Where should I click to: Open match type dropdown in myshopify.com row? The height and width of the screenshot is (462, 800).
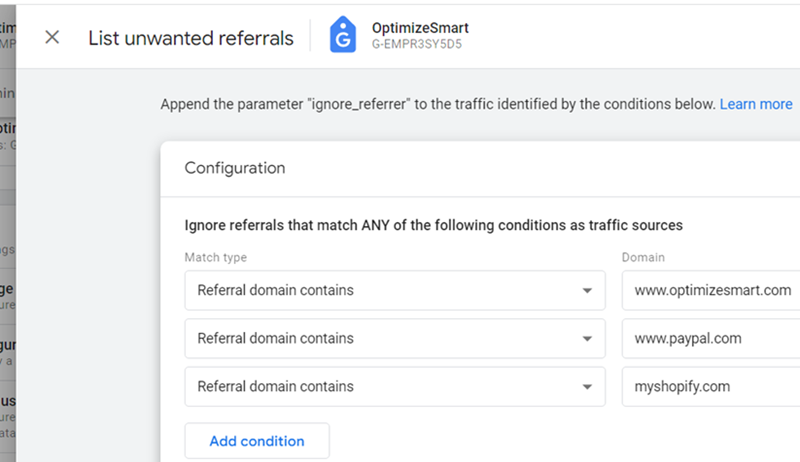pyautogui.click(x=395, y=387)
